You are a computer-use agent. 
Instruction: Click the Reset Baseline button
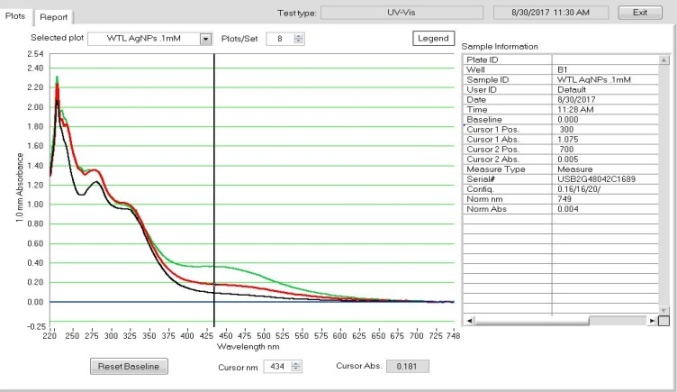[129, 367]
